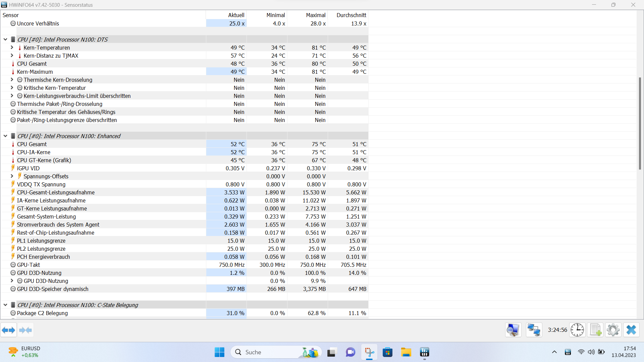Expand Thermische Kern-Drosselung
Viewport: 644px width, 362px height.
[12, 80]
